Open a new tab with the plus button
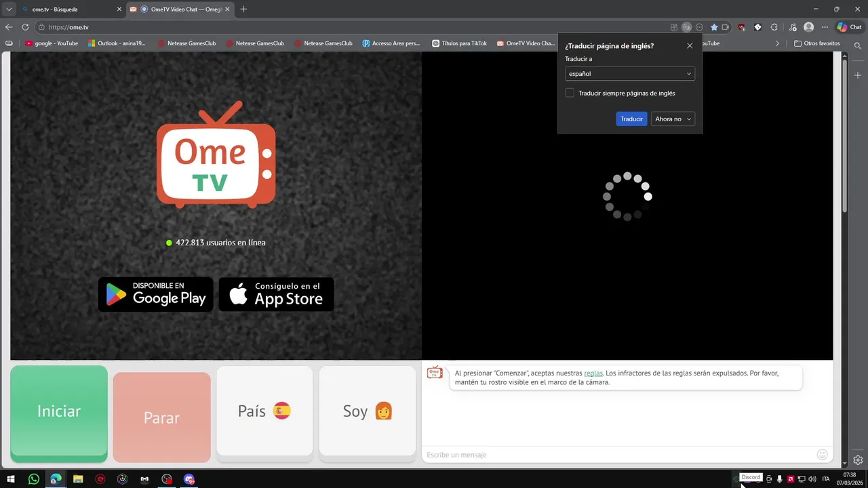868x488 pixels. point(243,9)
